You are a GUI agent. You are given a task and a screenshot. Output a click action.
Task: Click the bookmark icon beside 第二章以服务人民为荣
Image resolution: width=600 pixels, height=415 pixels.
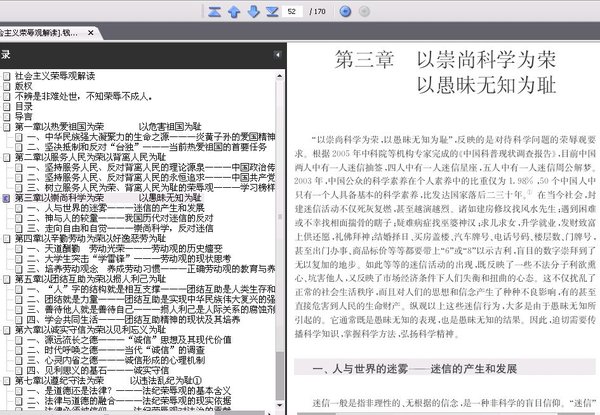point(6,157)
